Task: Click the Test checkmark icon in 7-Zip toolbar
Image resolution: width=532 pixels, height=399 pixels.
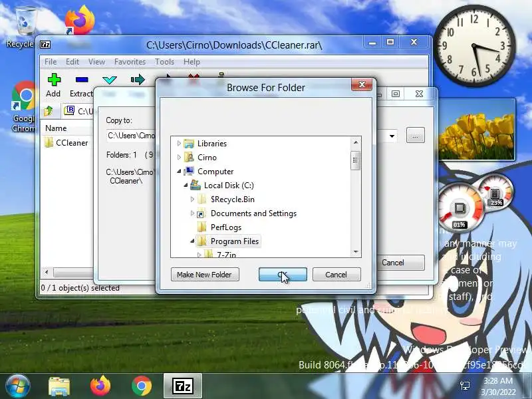Action: [110, 80]
